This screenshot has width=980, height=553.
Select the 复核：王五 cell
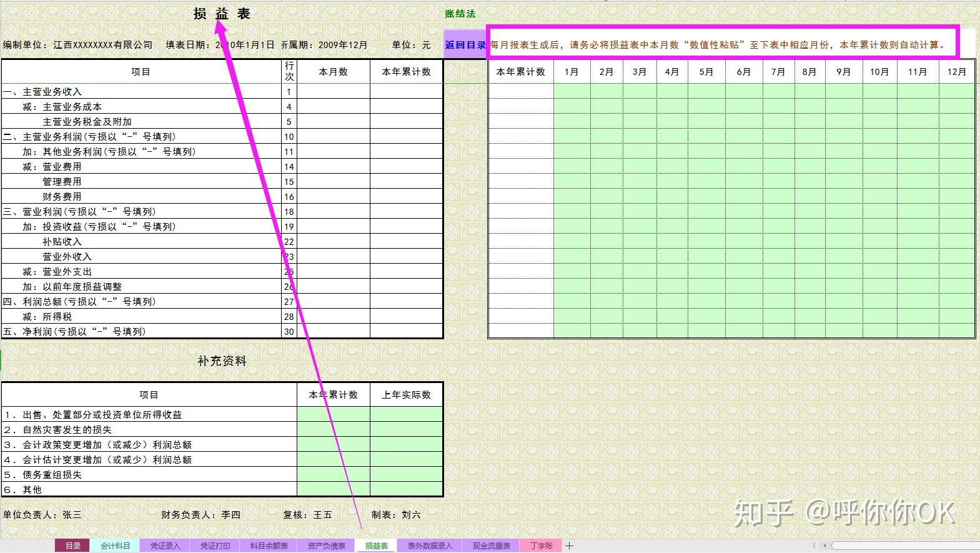(x=307, y=515)
